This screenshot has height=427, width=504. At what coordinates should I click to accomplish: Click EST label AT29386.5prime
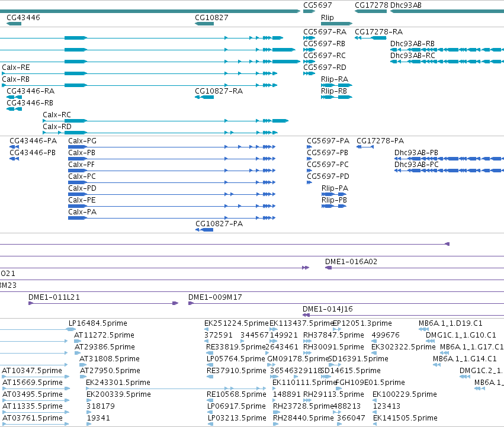[x=105, y=348]
